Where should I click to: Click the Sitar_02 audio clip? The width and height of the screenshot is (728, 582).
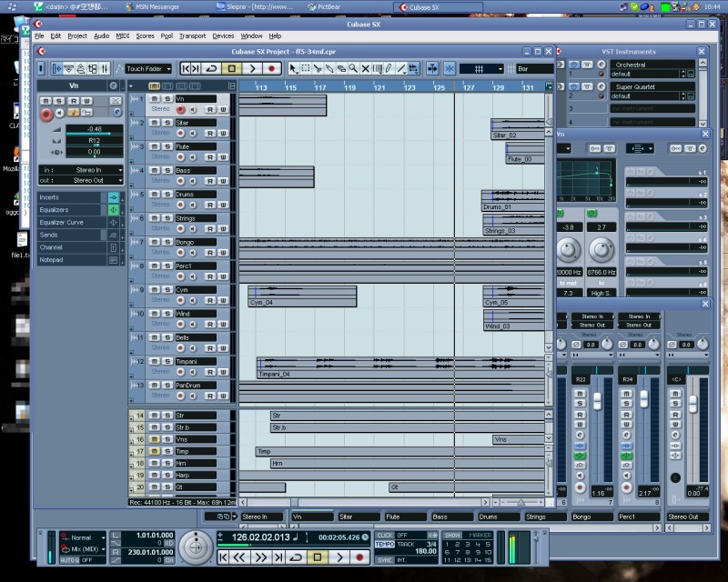point(518,129)
